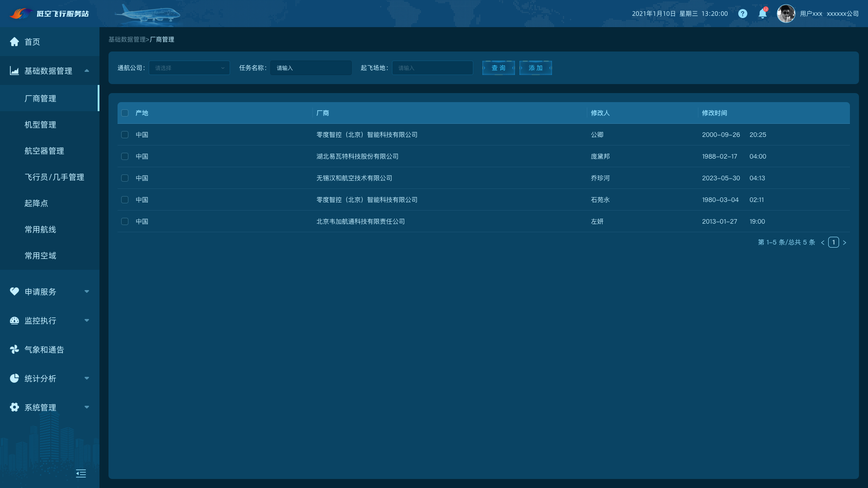This screenshot has width=868, height=488.
Task: Click modifier name 左妍
Action: tap(597, 221)
